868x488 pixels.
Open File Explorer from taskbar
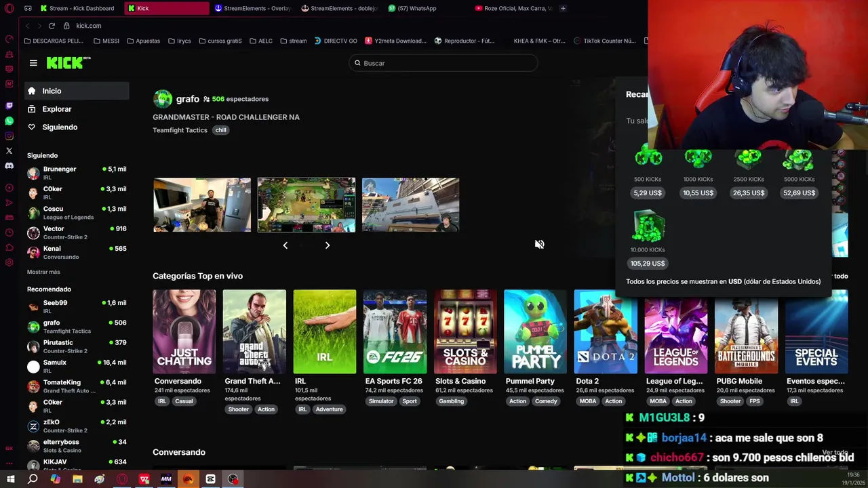77,479
